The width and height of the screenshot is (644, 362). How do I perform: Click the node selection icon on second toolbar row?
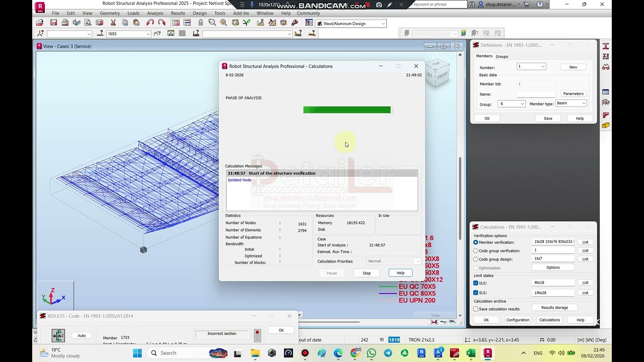(x=41, y=34)
